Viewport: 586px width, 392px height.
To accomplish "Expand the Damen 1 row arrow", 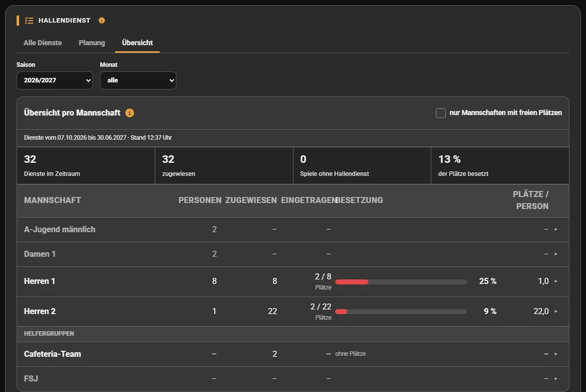I will 556,254.
